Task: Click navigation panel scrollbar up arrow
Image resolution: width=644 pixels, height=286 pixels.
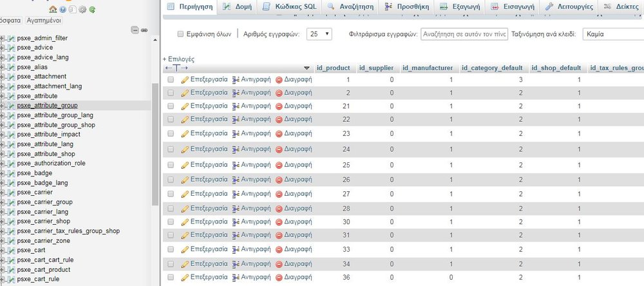Action: [155, 41]
